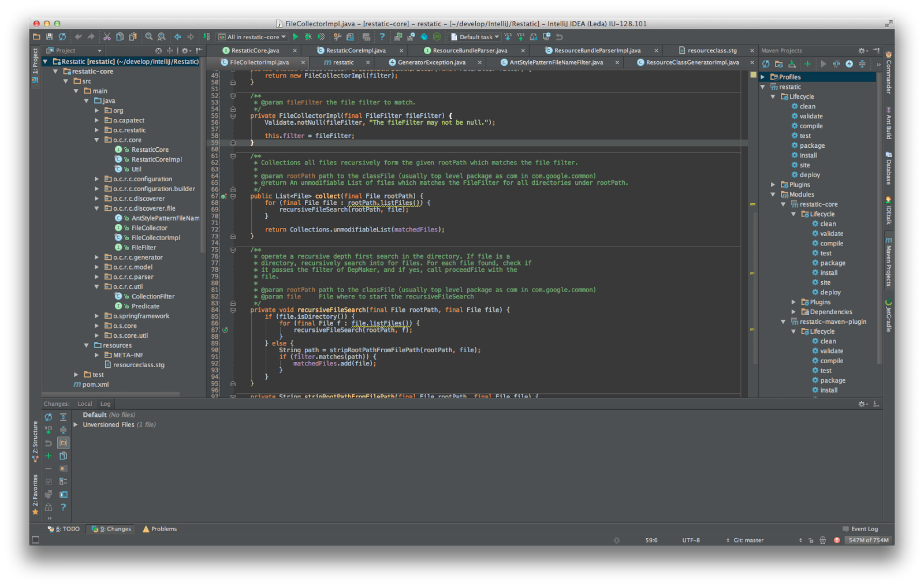This screenshot has height=586, width=924.
Task: Click the 547M of 754M memory indicator
Action: pyautogui.click(x=869, y=540)
